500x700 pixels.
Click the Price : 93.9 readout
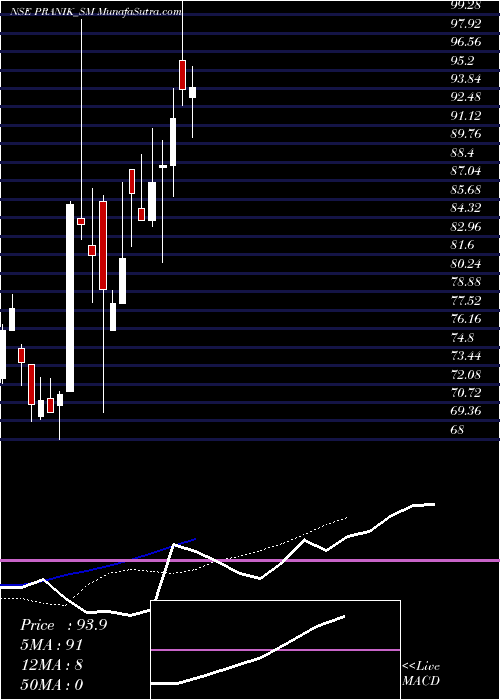pyautogui.click(x=63, y=625)
